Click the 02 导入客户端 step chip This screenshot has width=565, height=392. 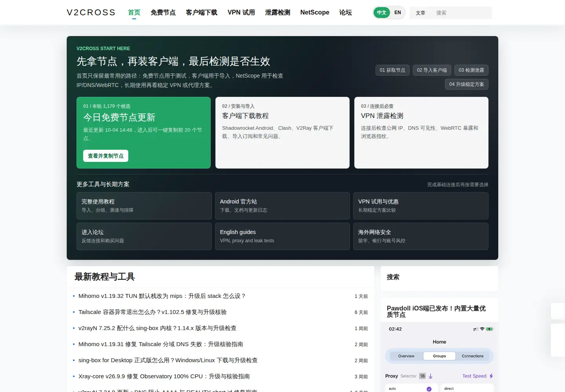pos(432,70)
